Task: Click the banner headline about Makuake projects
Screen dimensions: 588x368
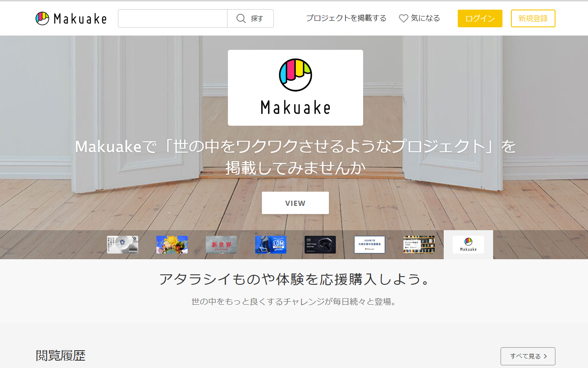Action: pos(296,157)
